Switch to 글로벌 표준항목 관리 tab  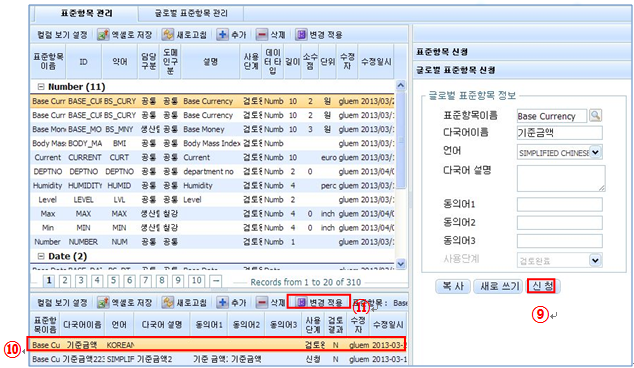tap(191, 14)
